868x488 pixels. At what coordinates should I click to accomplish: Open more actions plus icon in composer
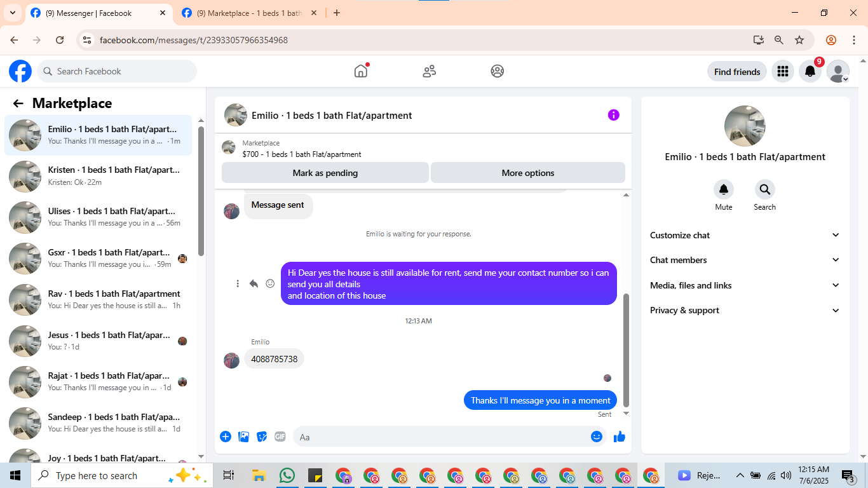pos(226,437)
